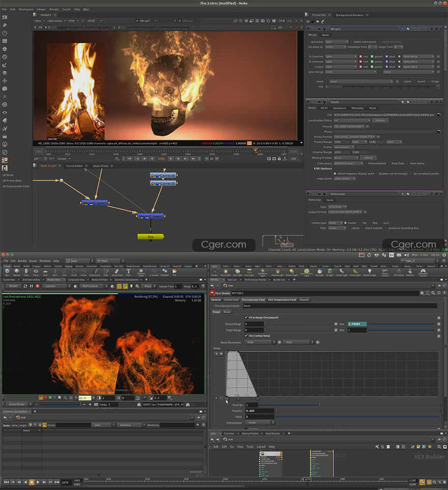Screen dimensions: 448x490
Task: Open the Interpolation Linear dropdown in ramp
Action: pyautogui.click(x=259, y=422)
